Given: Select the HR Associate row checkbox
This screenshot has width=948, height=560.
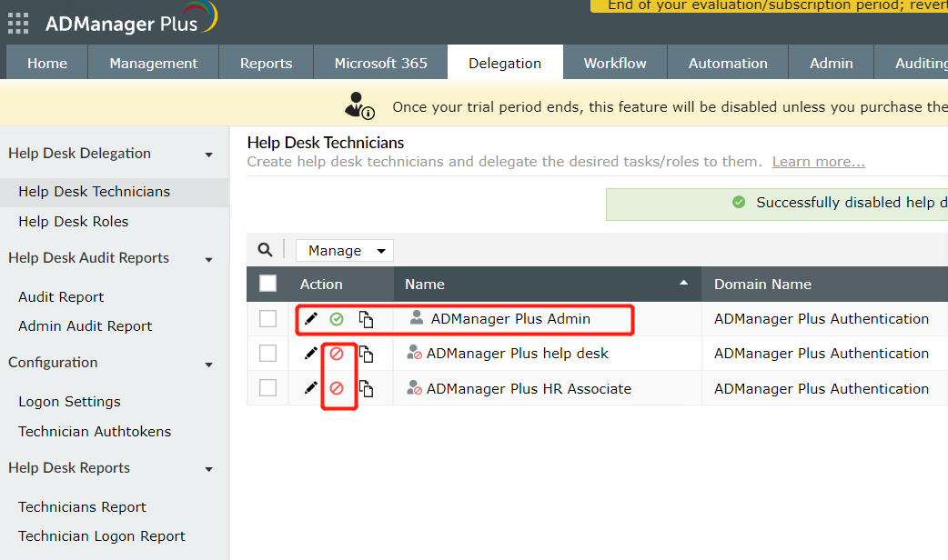Looking at the screenshot, I should (x=267, y=388).
